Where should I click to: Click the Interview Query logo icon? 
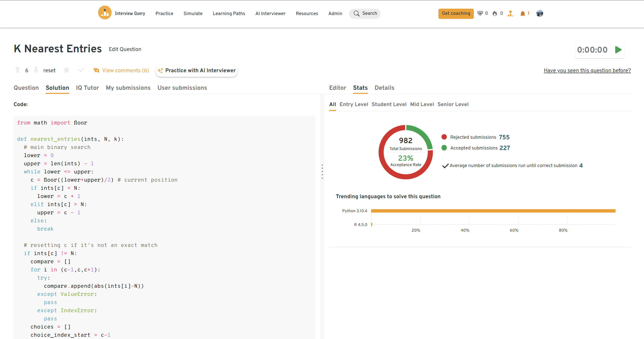point(105,13)
